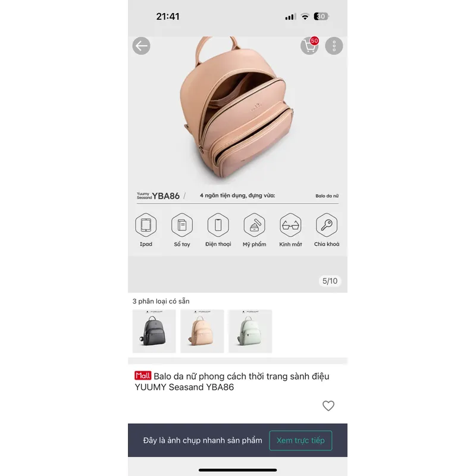Tap the red Mall badge
The width and height of the screenshot is (476, 476).
pyautogui.click(x=143, y=375)
